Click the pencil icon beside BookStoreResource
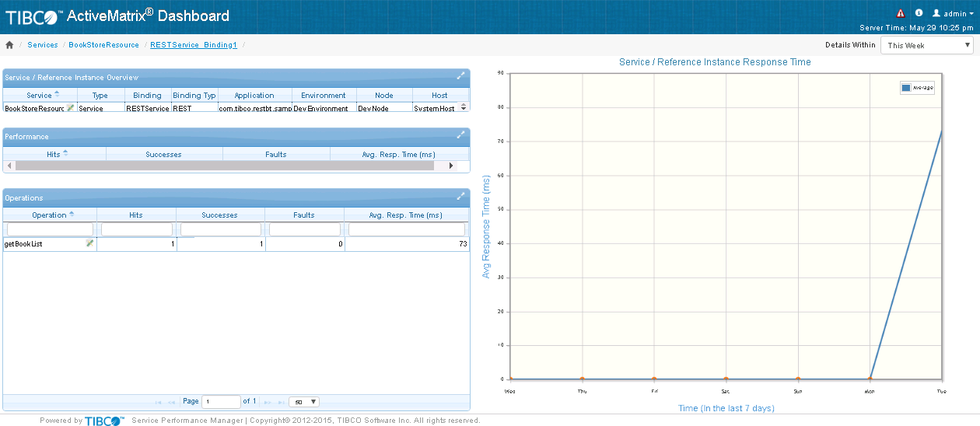This screenshot has width=980, height=426. point(71,108)
